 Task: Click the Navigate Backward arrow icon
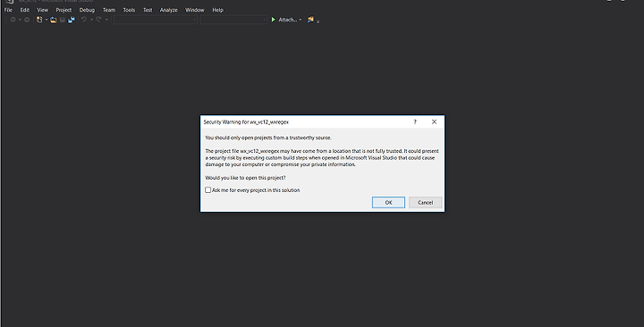pos(13,20)
